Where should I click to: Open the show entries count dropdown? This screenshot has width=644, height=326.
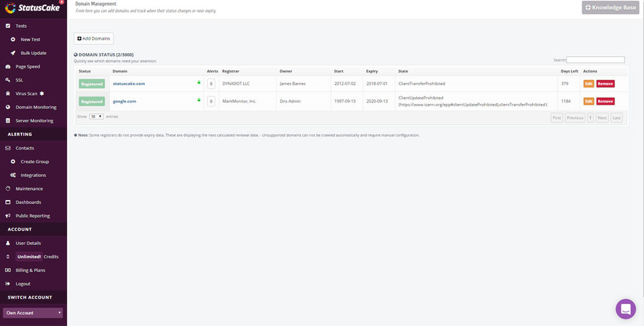click(97, 117)
